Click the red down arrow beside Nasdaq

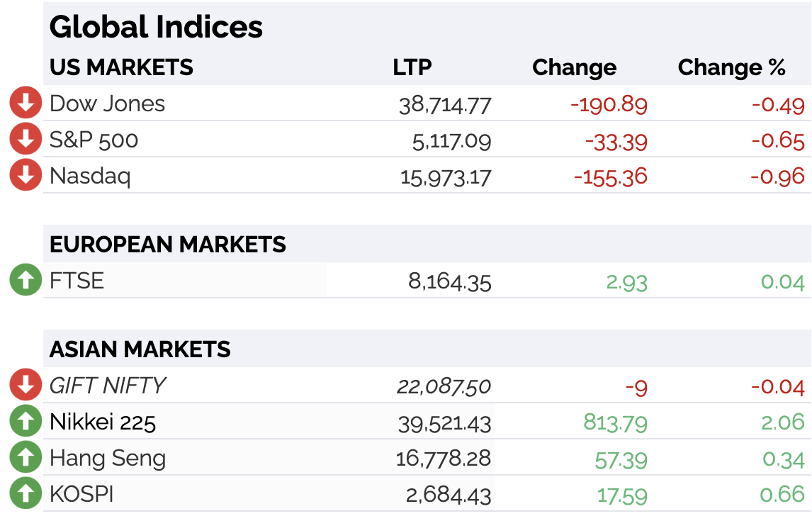click(26, 175)
